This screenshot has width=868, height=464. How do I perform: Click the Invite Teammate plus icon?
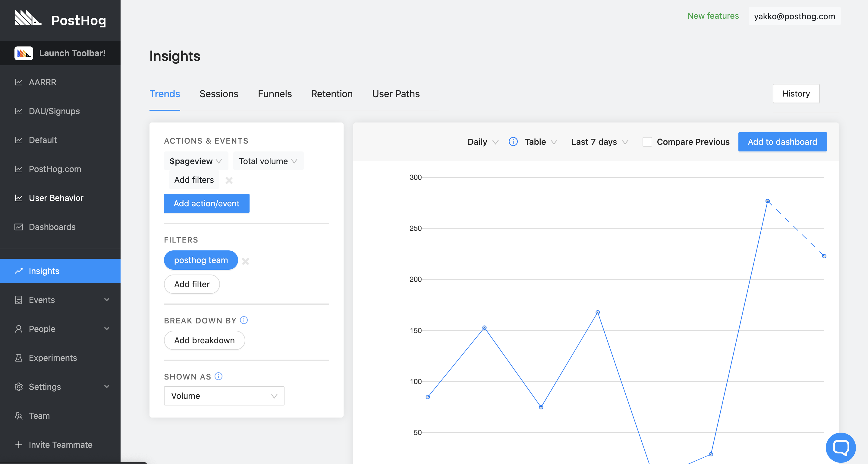coord(19,444)
